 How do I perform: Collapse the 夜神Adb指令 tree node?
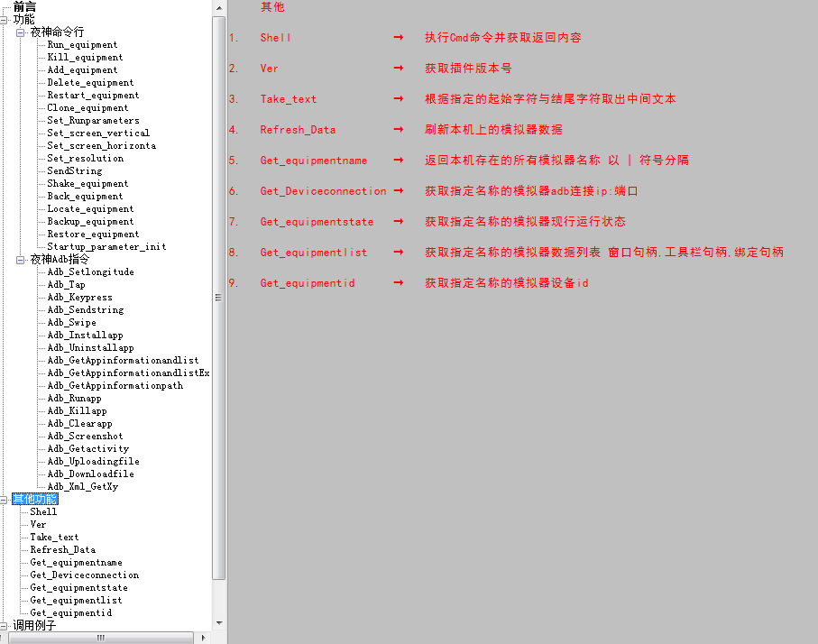pyautogui.click(x=21, y=260)
